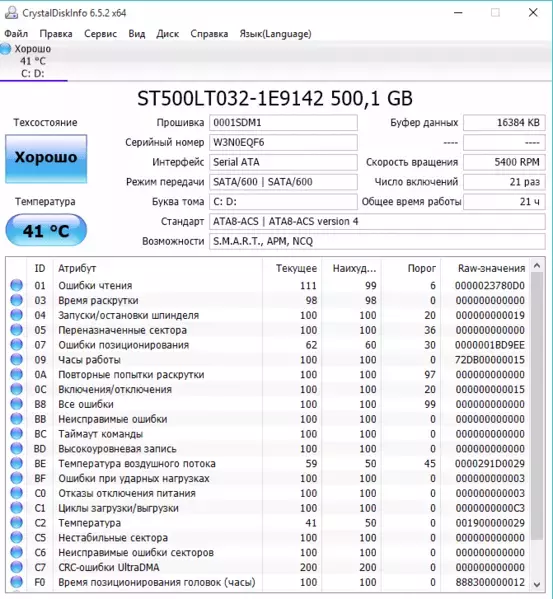Open the Справка menu
The width and height of the screenshot is (553, 599).
pos(209,34)
